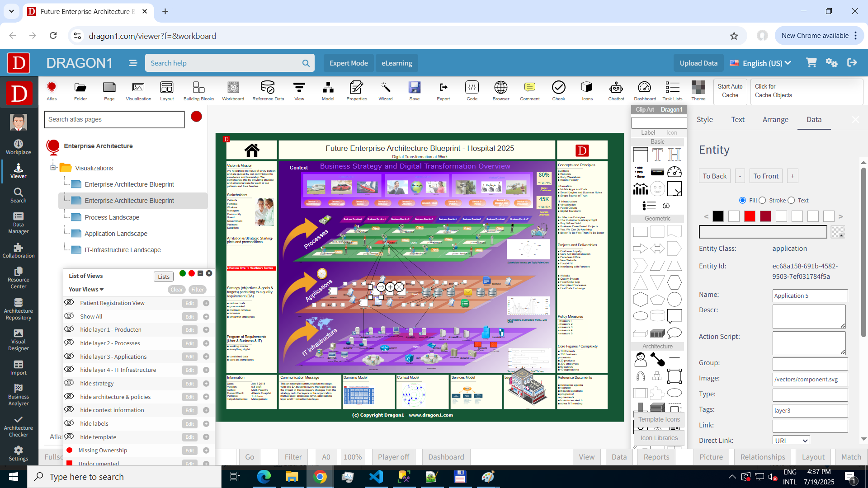Open the Model tool
Screen dimensions: 868x488
328,91
